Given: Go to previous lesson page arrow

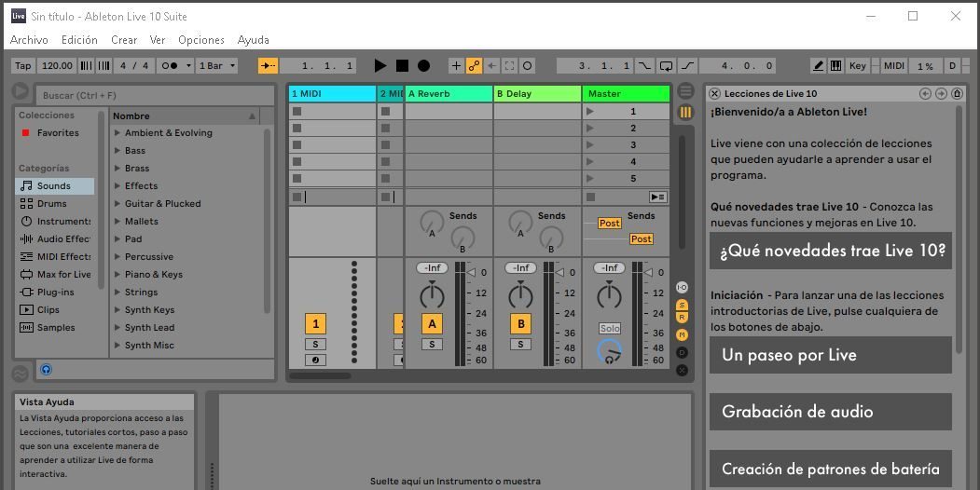Looking at the screenshot, I should pyautogui.click(x=926, y=94).
